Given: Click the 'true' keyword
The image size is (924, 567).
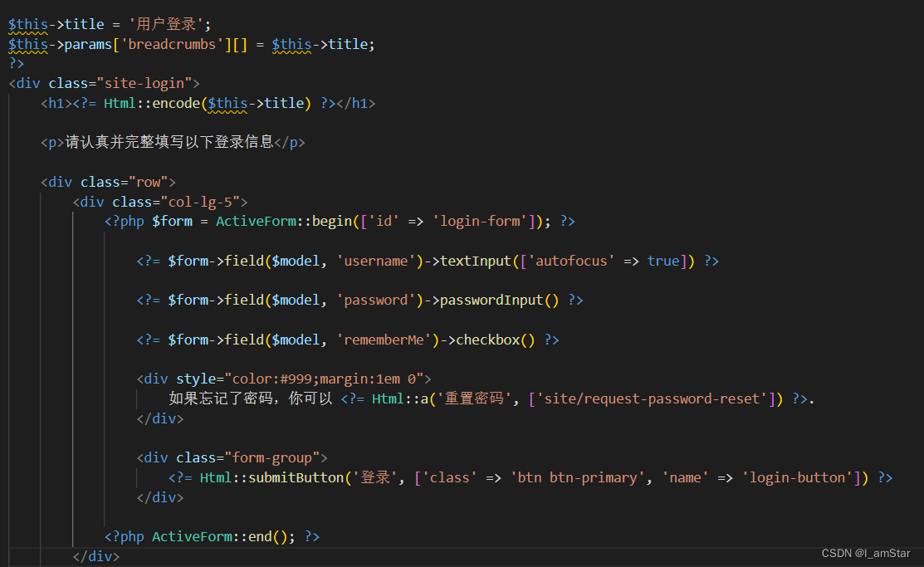Looking at the screenshot, I should click(663, 261).
